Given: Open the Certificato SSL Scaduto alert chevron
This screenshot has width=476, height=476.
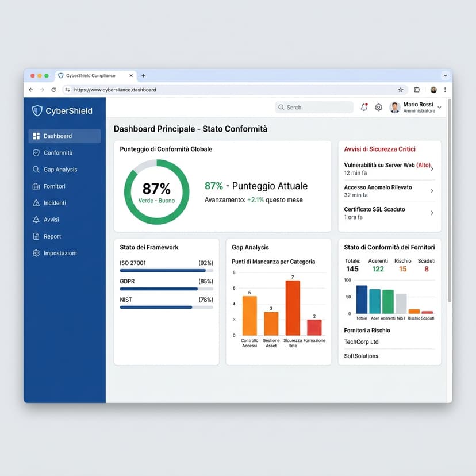Looking at the screenshot, I should click(432, 213).
